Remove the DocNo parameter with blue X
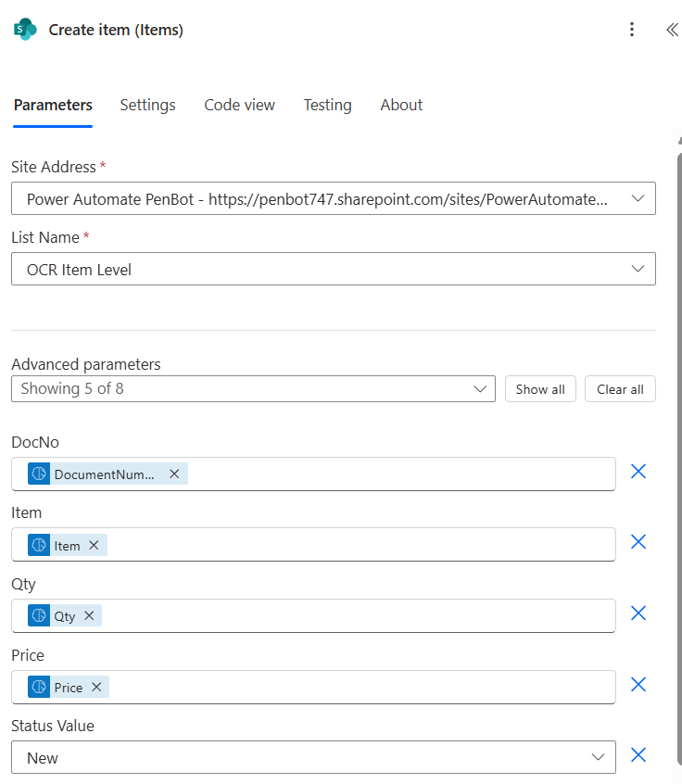This screenshot has height=784, width=682. coord(638,472)
